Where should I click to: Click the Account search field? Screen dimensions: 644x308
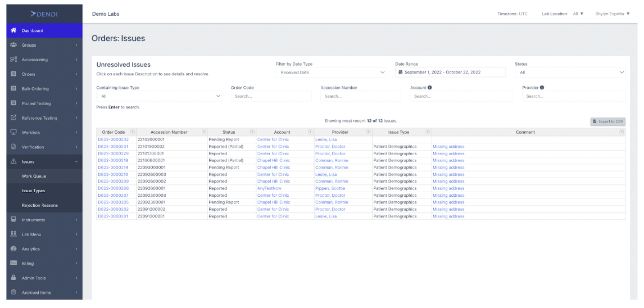point(461,96)
